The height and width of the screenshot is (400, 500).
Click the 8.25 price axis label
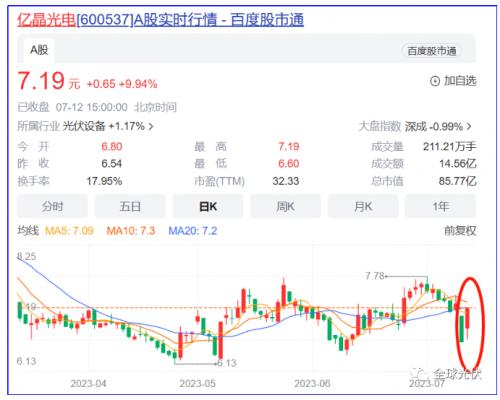click(x=26, y=256)
